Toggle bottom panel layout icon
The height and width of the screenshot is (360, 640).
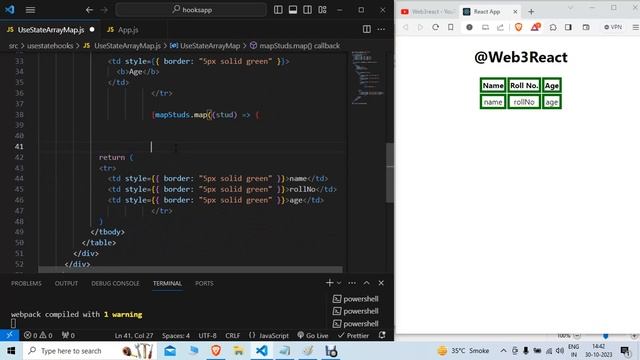(293, 10)
